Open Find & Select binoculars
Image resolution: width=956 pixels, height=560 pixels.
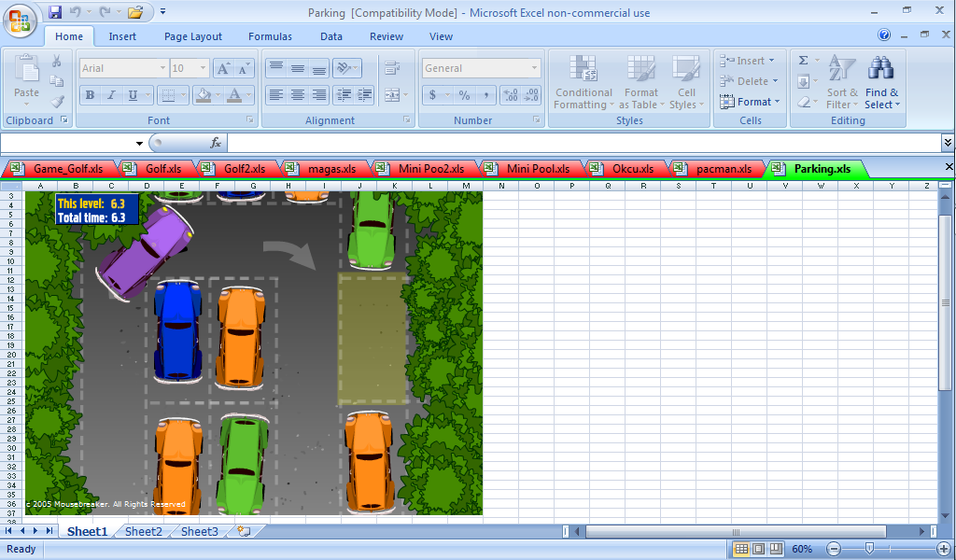click(881, 83)
